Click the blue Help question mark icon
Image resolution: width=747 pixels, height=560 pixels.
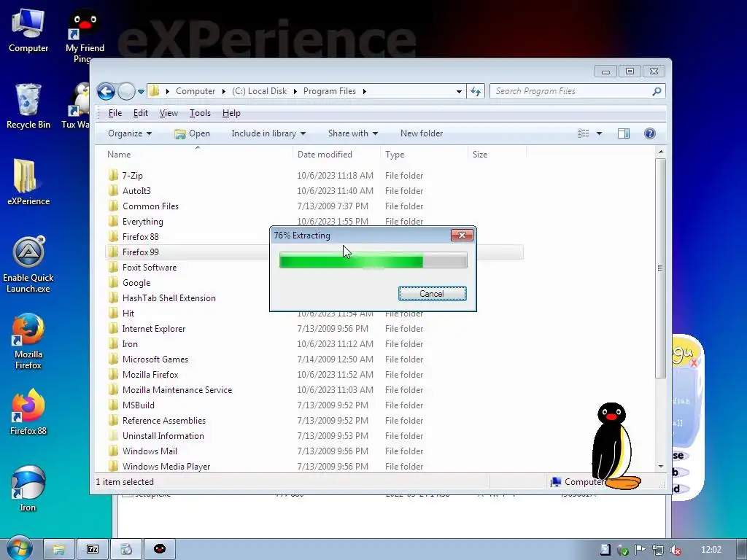(650, 133)
